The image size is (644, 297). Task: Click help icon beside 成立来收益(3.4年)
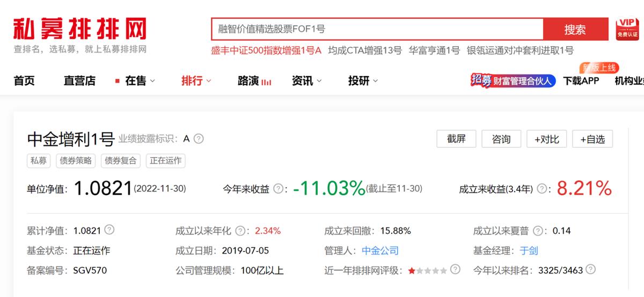point(542,189)
